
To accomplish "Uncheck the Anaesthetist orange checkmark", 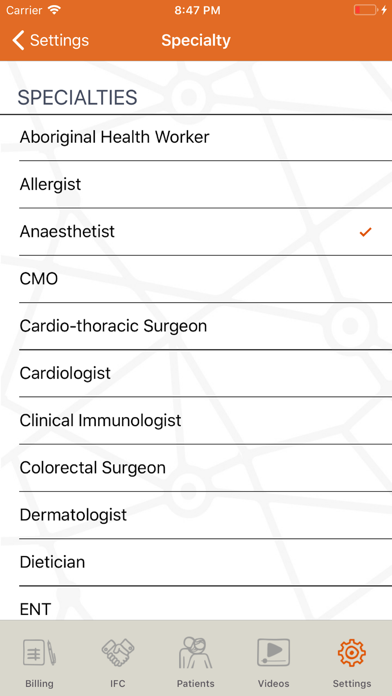I will (x=365, y=232).
